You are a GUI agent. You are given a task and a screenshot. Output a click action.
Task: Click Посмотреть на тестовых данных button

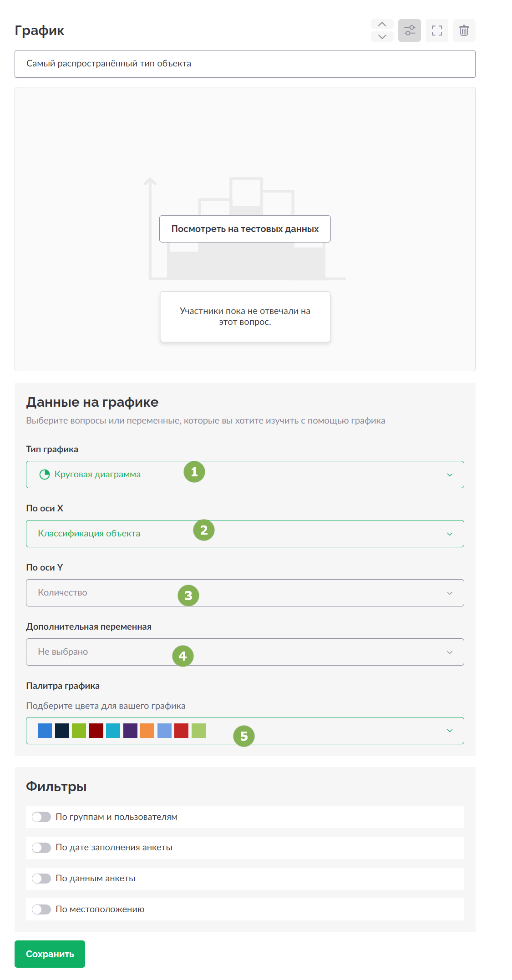pos(245,229)
